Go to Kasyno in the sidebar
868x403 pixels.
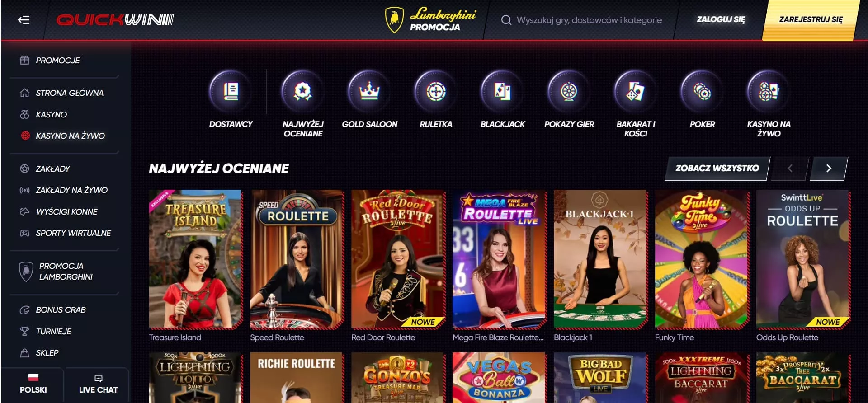click(x=51, y=115)
